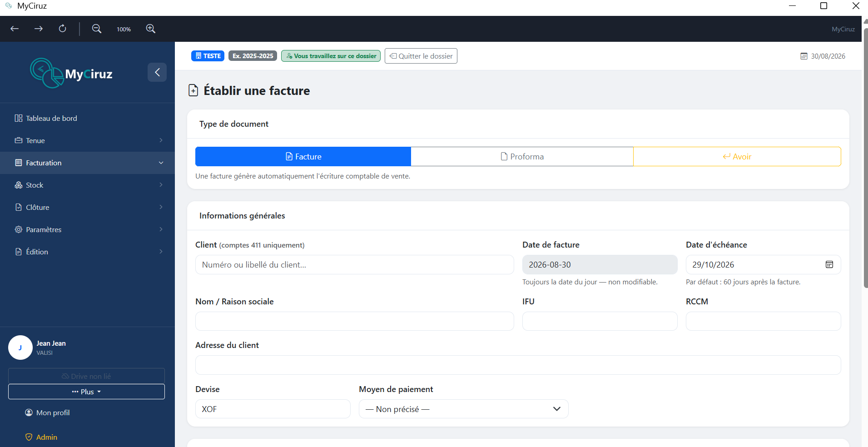Zoom out using the minus magnifier
This screenshot has width=868, height=447.
pyautogui.click(x=96, y=29)
